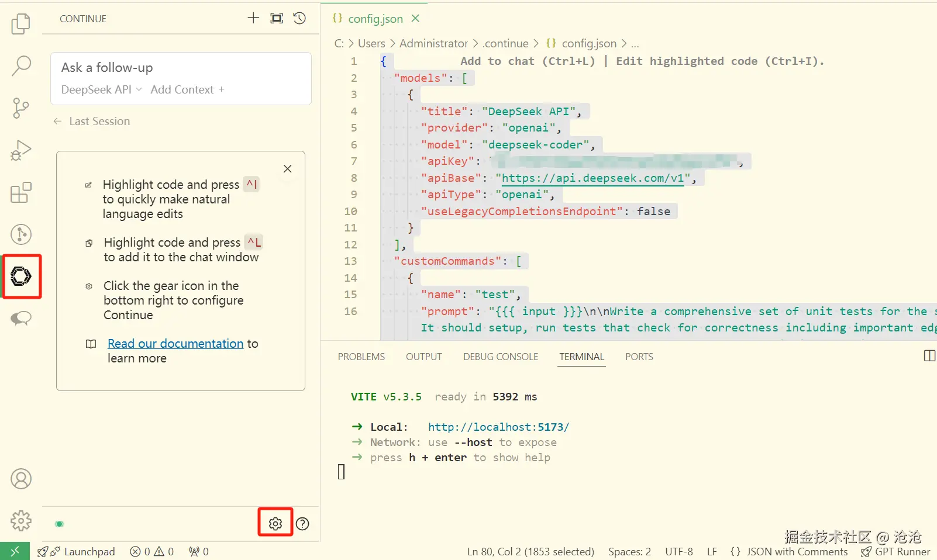937x560 pixels.
Task: Click Add Context in the chat input
Action: (x=187, y=89)
